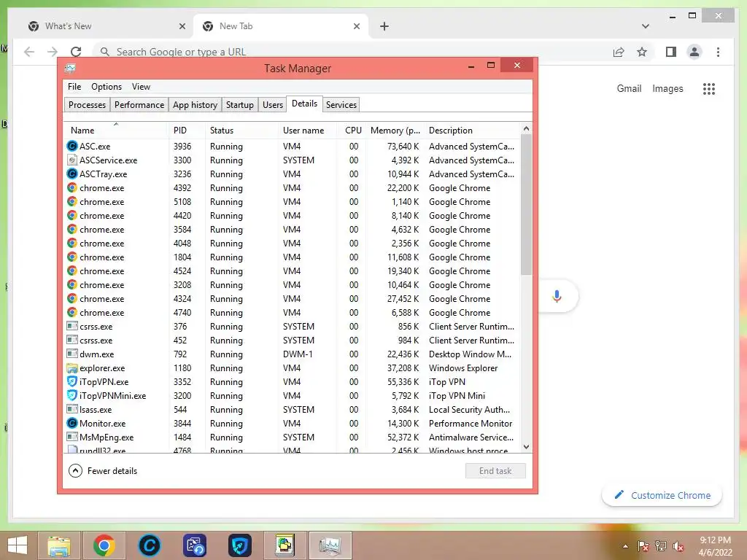
Task: Sort by Memory column header
Action: tap(395, 131)
